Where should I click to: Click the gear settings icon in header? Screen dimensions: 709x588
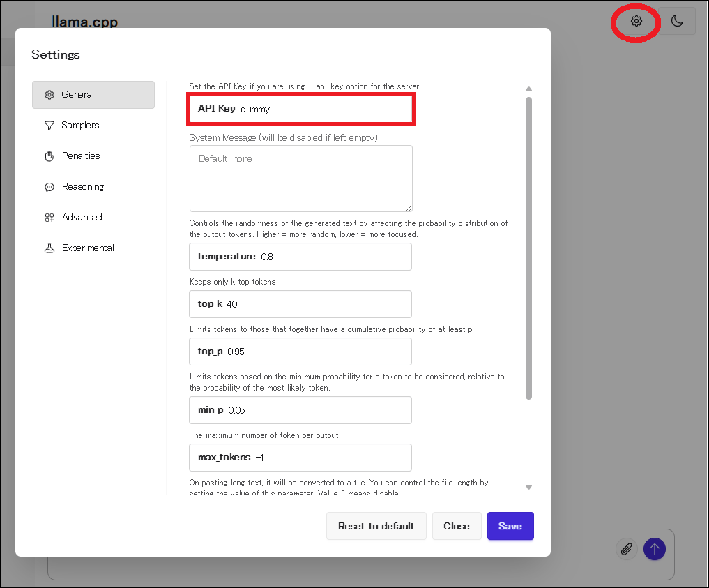(636, 21)
